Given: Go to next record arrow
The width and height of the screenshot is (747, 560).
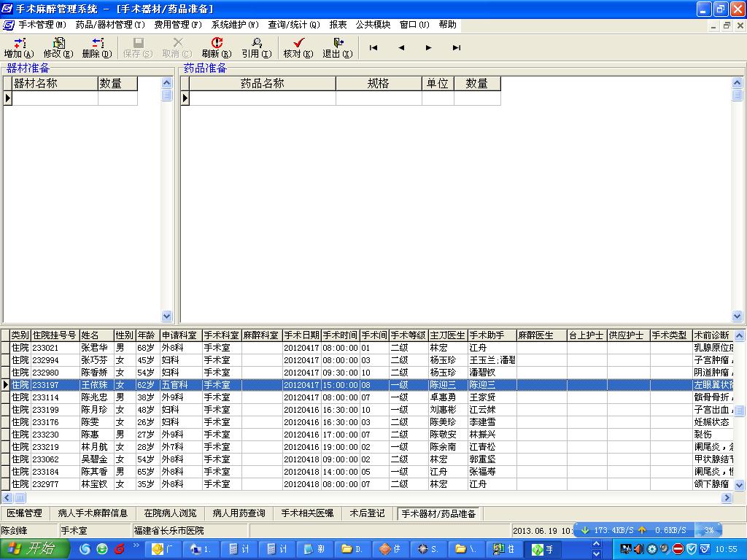Looking at the screenshot, I should click(429, 47).
